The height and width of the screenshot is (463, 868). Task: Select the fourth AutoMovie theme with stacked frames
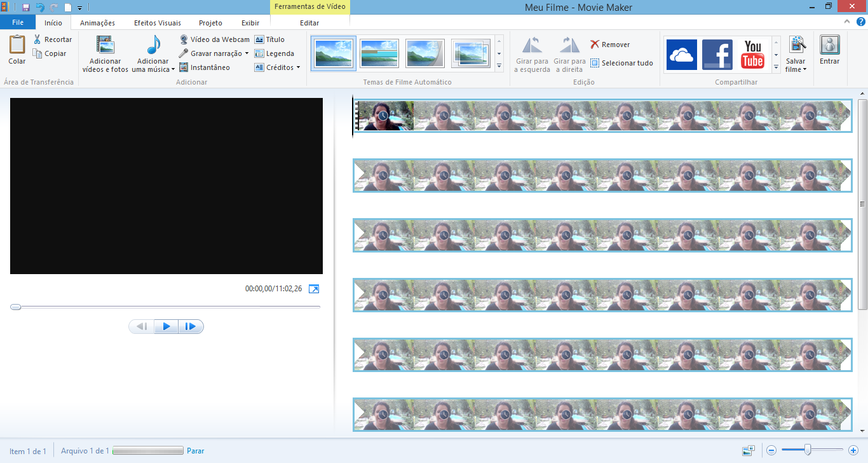pyautogui.click(x=471, y=53)
